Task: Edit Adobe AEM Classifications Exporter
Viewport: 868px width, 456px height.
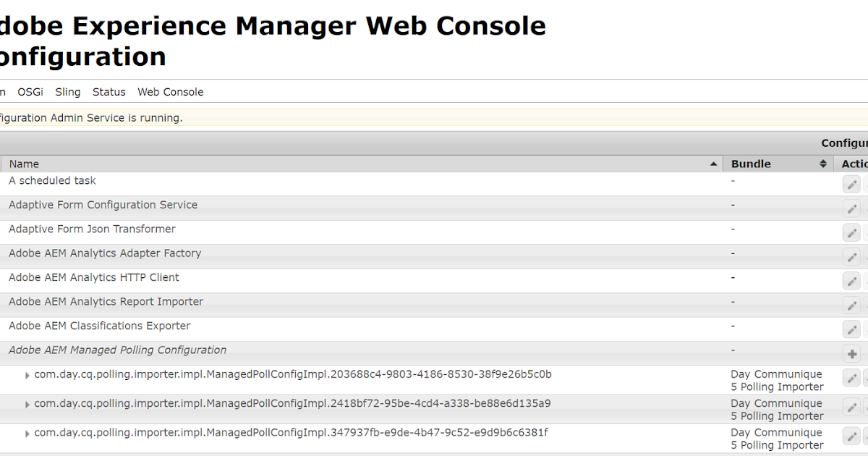Action: (851, 329)
